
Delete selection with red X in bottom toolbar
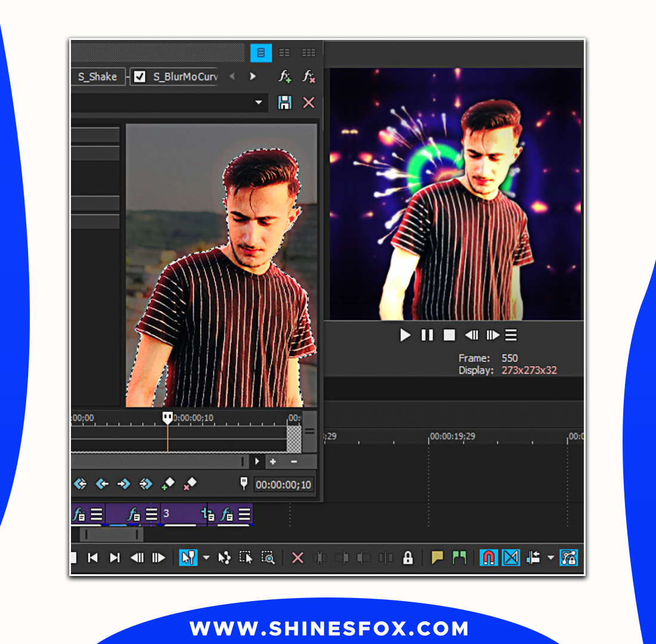click(298, 558)
